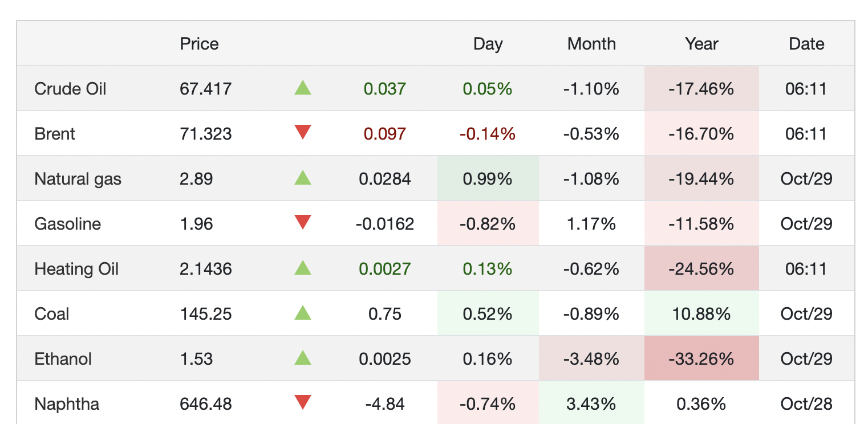Select Coal price 145.25
868x424 pixels.
click(x=206, y=314)
